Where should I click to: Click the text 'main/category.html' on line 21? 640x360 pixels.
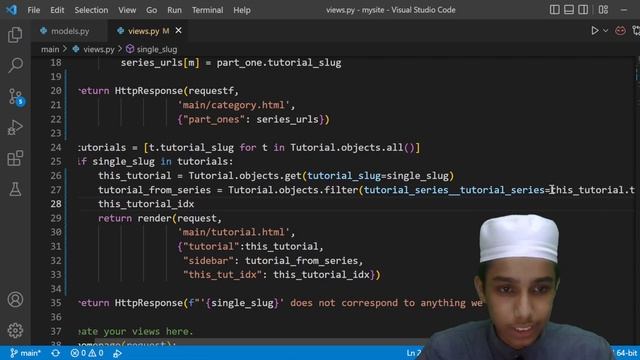pos(233,105)
